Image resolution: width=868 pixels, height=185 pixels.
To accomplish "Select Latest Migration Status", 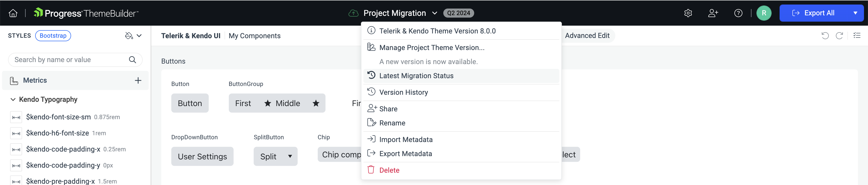I will tap(461, 76).
